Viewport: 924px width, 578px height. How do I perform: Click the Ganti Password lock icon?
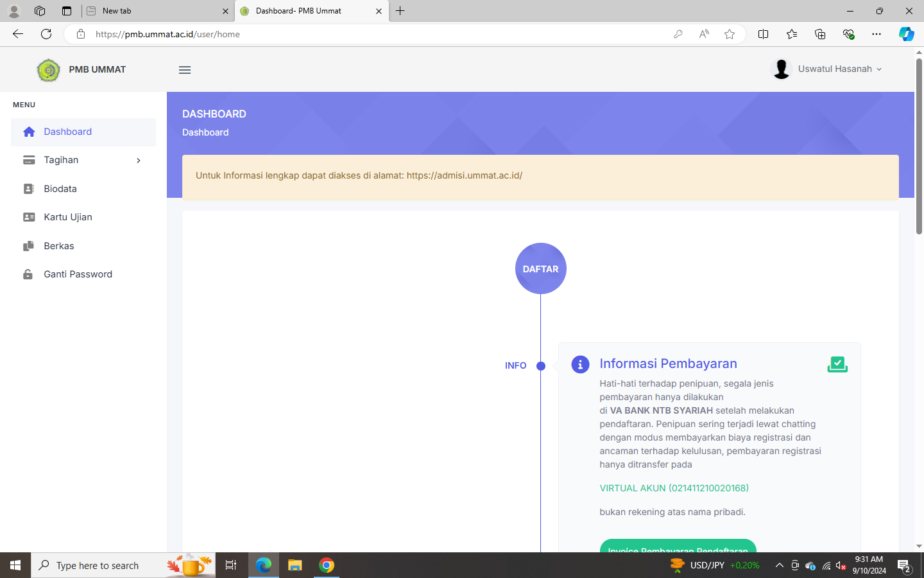tap(28, 274)
